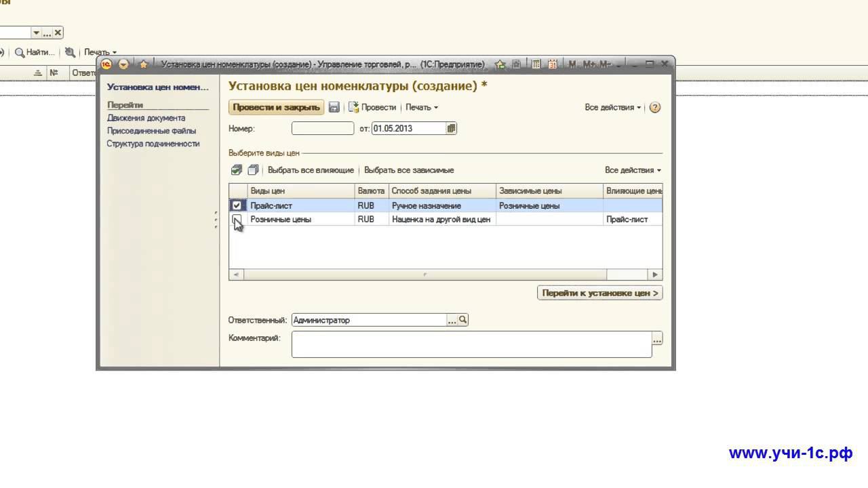Click the Прайс-лист cell in the Влияющие цены column
The image size is (868, 488).
[x=633, y=219]
